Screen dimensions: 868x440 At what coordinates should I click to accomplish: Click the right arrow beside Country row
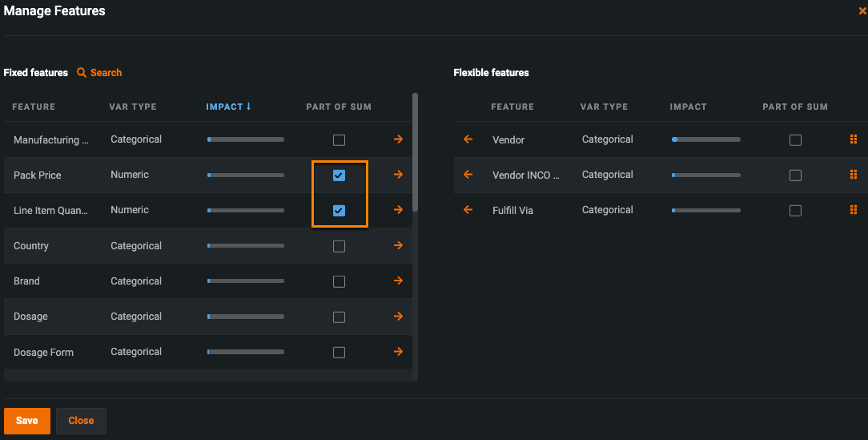coord(398,245)
